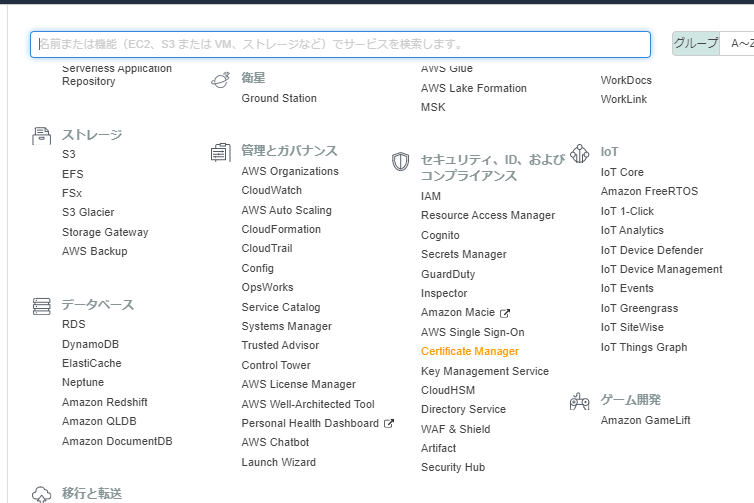Open OpsWorks

(x=267, y=288)
